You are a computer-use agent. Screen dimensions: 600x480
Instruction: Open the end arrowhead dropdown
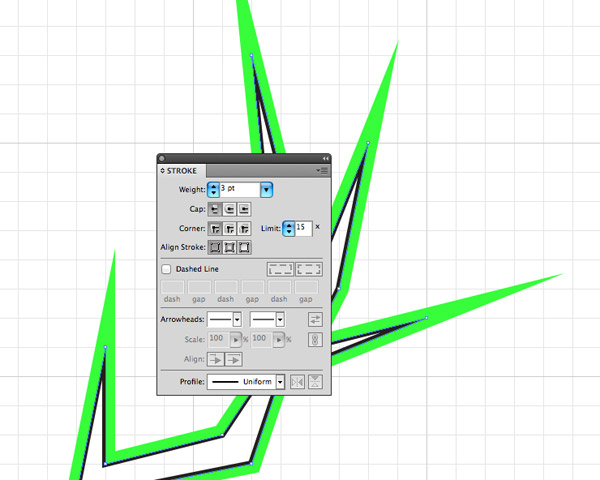tap(280, 320)
